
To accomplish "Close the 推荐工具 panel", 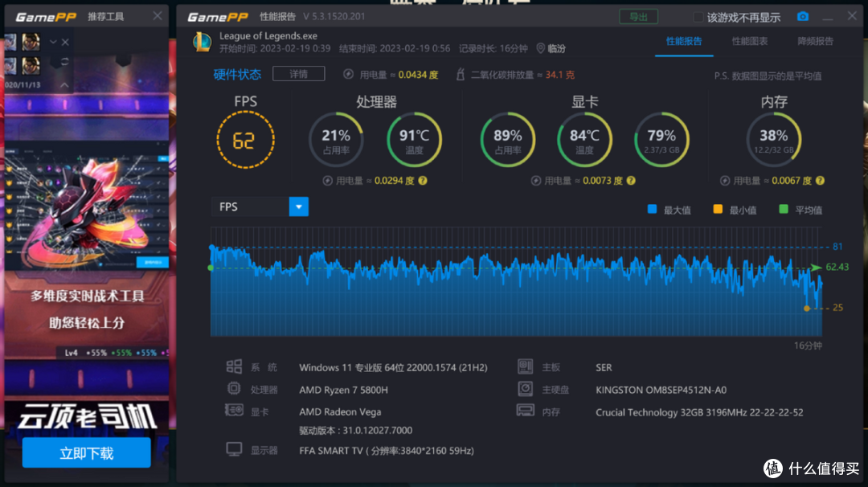I will (x=158, y=16).
